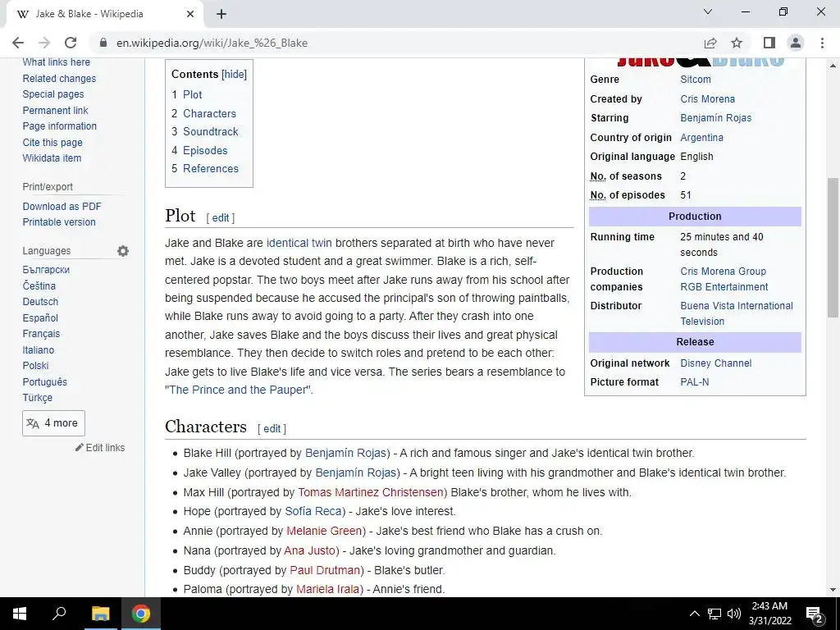Open a new tab with plus button
Screen dimensions: 840x630
(221, 14)
